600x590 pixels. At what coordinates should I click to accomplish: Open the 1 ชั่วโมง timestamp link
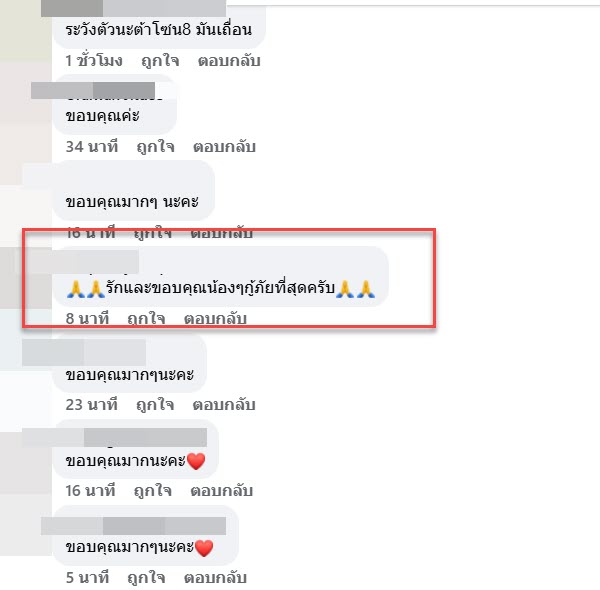pos(94,60)
